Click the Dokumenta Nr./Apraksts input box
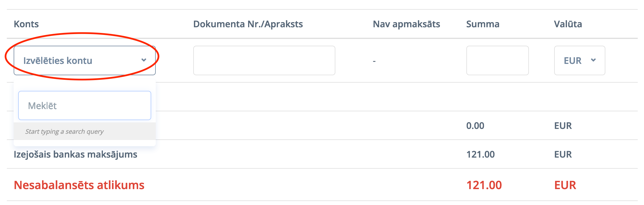This screenshot has width=644, height=205. point(264,60)
